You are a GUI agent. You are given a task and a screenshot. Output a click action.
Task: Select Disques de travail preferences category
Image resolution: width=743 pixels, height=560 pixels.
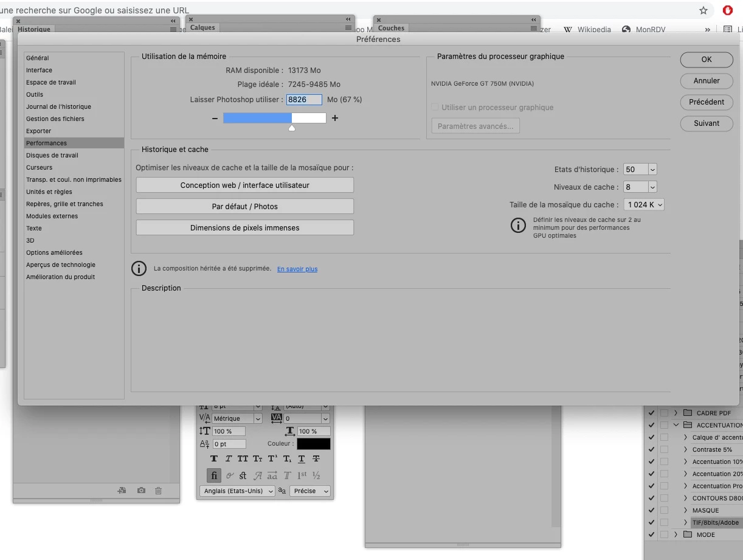(74, 155)
